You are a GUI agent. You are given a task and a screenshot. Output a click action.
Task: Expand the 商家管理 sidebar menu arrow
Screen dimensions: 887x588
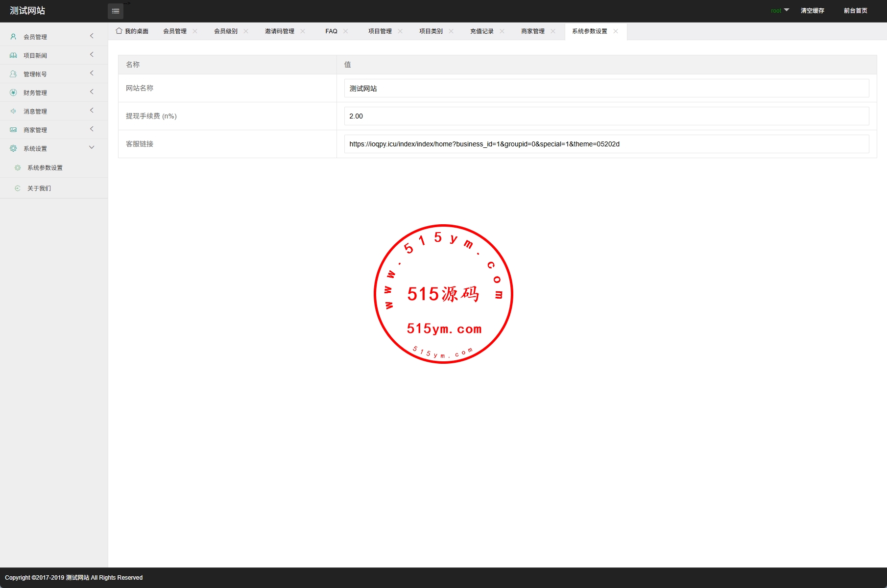(x=92, y=129)
